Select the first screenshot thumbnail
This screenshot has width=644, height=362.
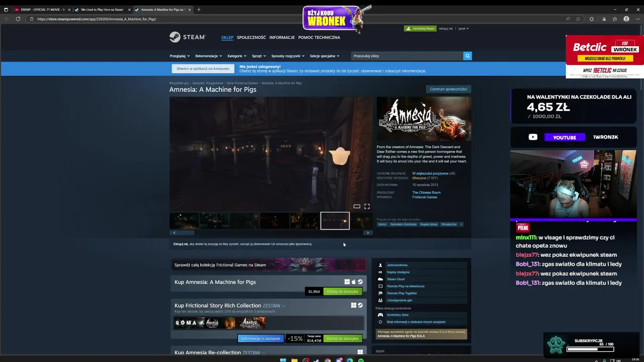pyautogui.click(x=184, y=221)
